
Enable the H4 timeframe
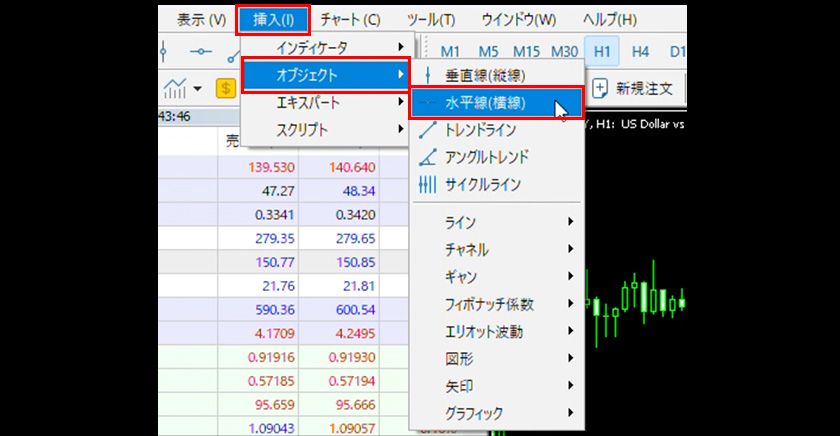(x=640, y=51)
